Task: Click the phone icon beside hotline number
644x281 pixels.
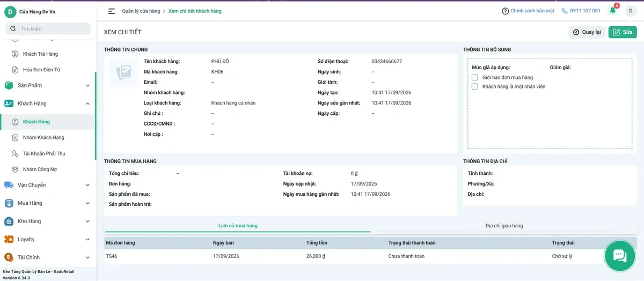Action: pos(565,11)
